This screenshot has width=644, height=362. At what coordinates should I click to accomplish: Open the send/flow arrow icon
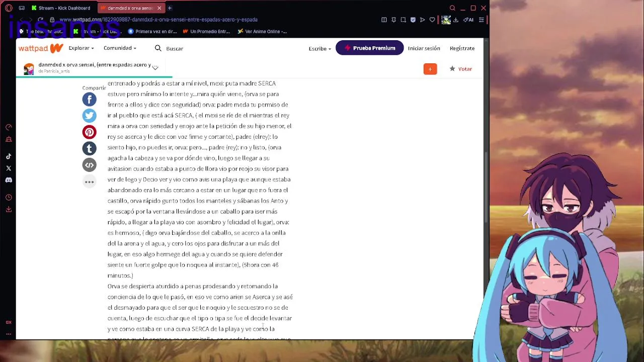423,20
